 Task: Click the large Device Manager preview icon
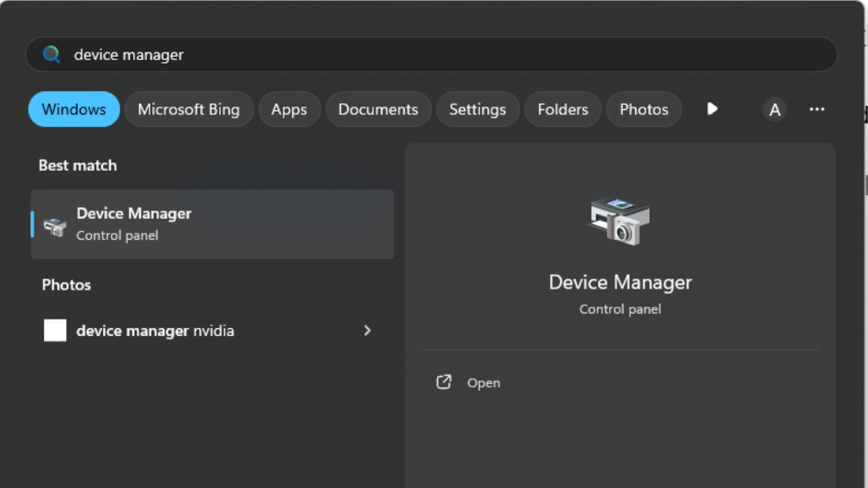coord(620,221)
